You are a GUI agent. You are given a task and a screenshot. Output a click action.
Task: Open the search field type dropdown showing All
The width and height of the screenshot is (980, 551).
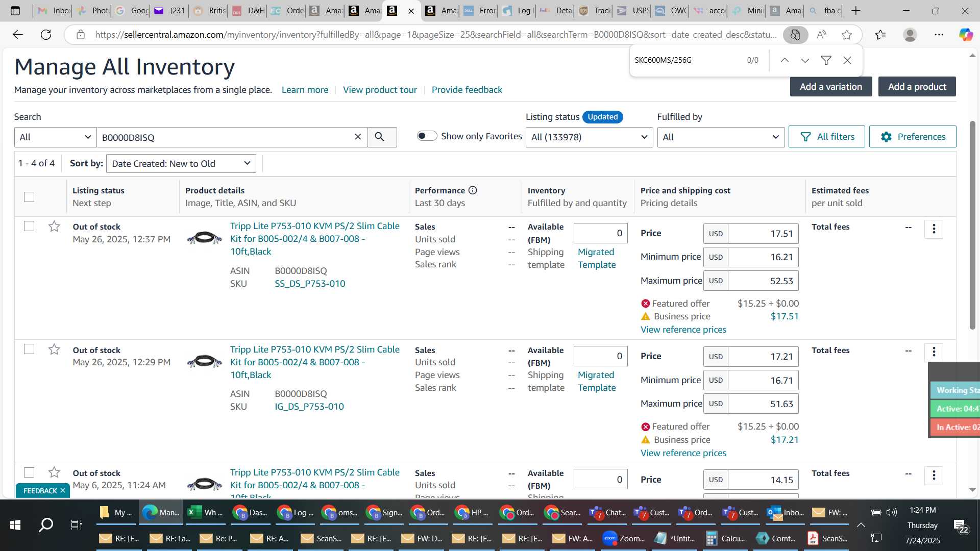(x=55, y=137)
